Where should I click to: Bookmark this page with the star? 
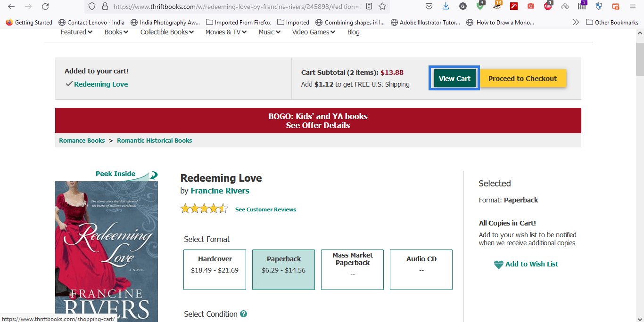click(382, 7)
